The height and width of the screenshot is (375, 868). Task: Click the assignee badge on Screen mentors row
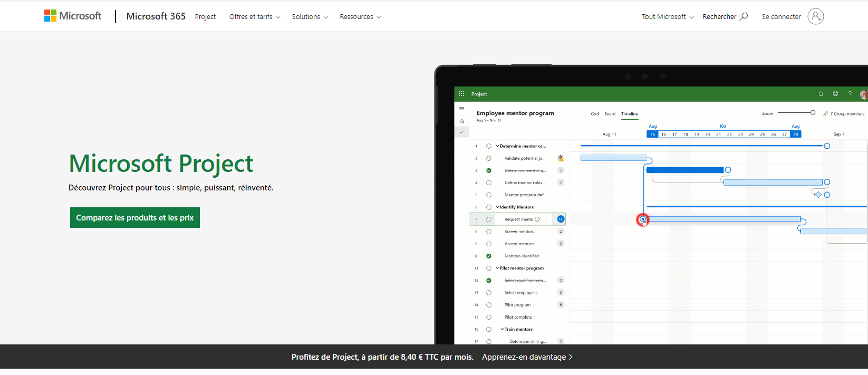coord(561,232)
